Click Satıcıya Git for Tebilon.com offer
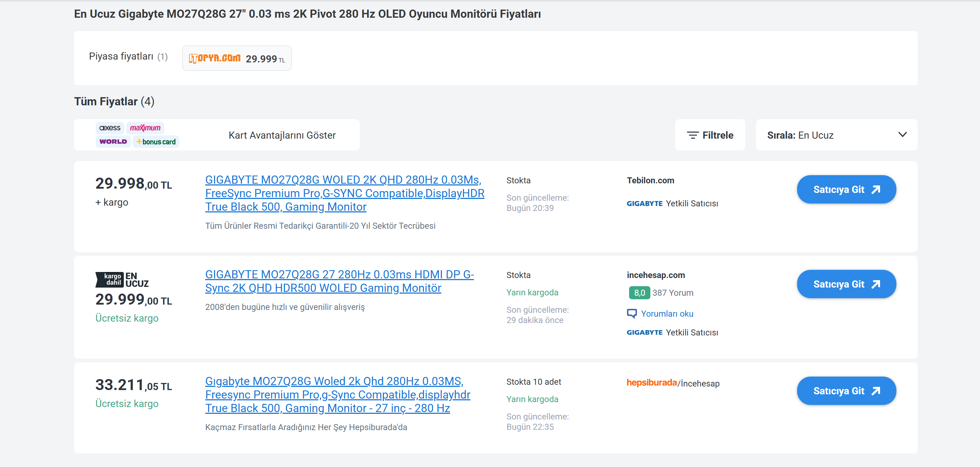This screenshot has height=467, width=980. point(846,190)
